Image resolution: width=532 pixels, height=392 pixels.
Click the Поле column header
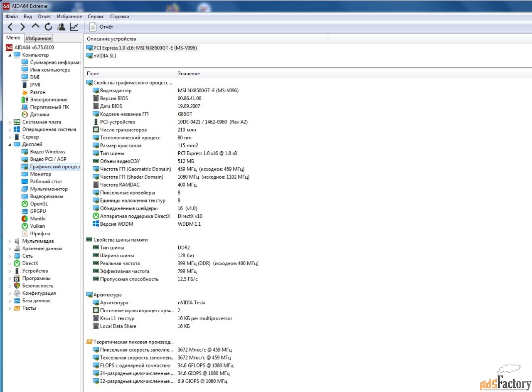coord(129,74)
